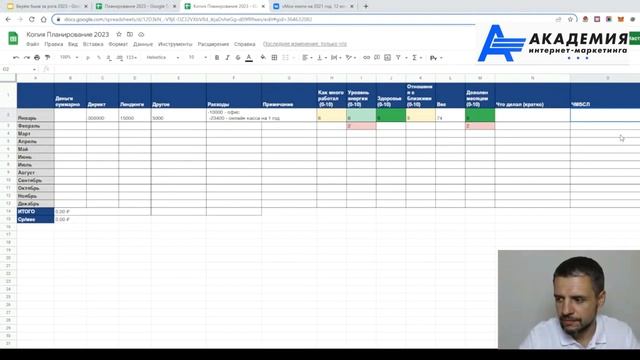Expand the zoom percentage dropdown

[69, 58]
